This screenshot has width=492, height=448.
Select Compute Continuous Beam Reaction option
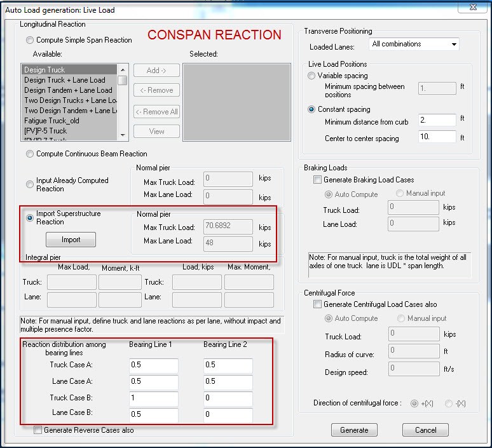30,154
